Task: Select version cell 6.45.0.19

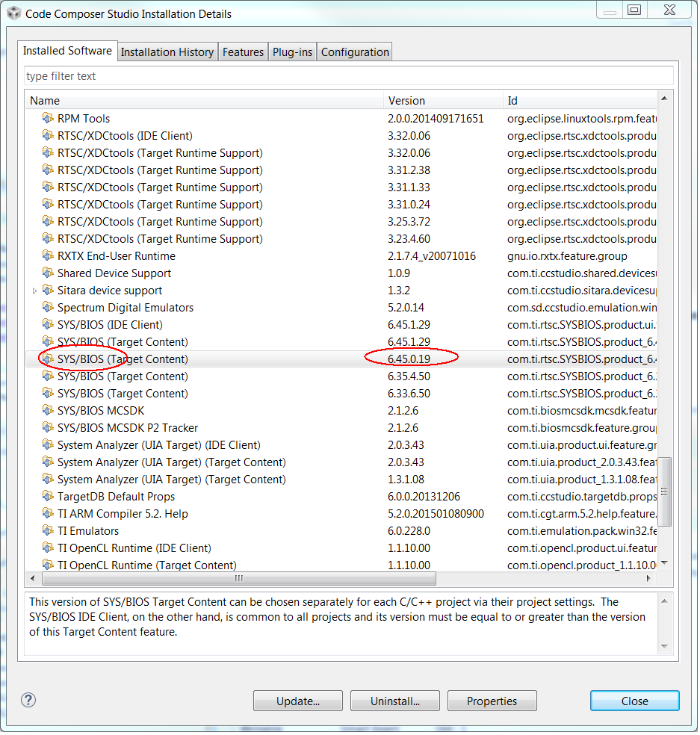Action: (x=409, y=359)
